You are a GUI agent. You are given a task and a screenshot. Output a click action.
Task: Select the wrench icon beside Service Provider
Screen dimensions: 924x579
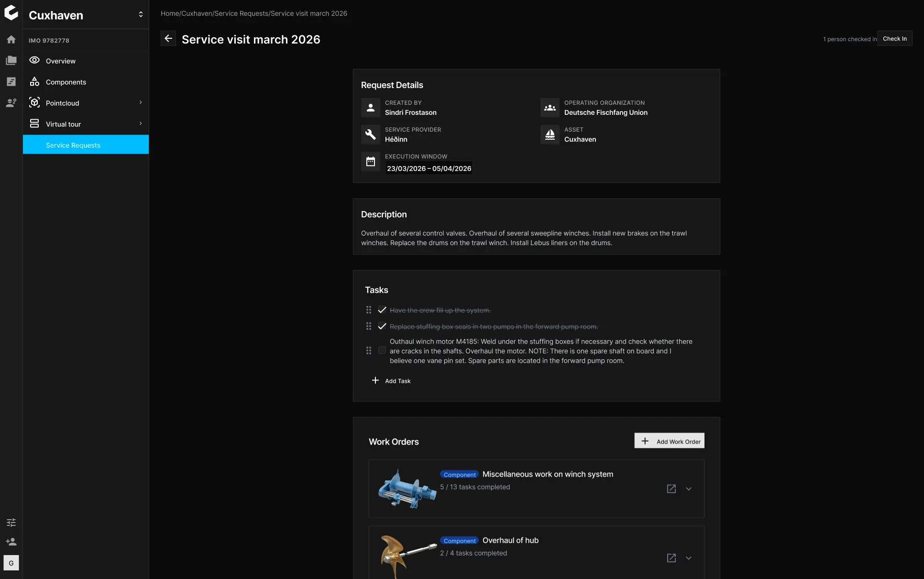pyautogui.click(x=370, y=134)
